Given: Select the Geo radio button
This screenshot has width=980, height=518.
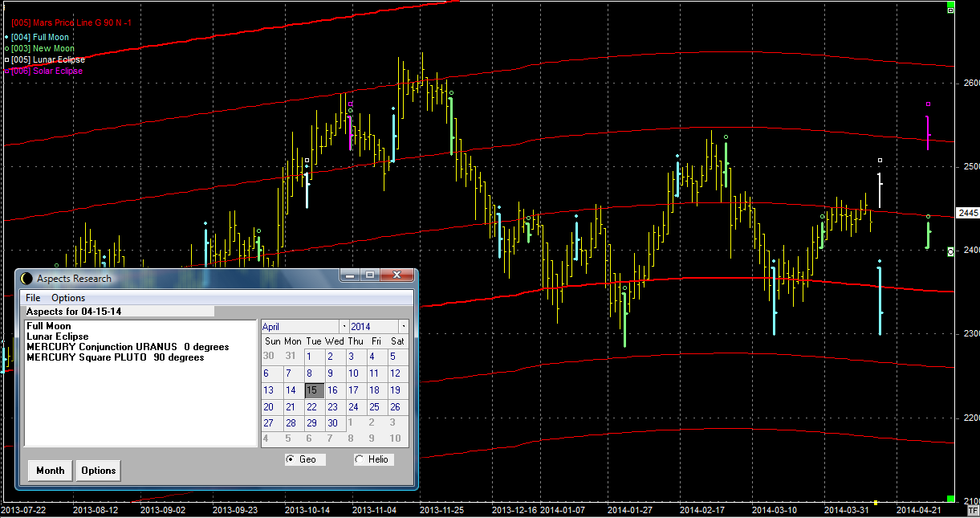Looking at the screenshot, I should [291, 459].
